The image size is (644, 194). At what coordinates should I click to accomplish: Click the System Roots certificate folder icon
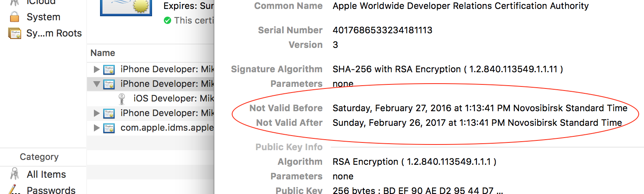tap(15, 33)
